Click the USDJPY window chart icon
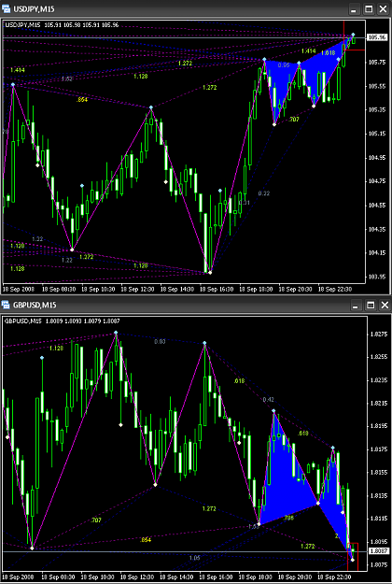Screen dimensions: 392x584 coord(6,9)
